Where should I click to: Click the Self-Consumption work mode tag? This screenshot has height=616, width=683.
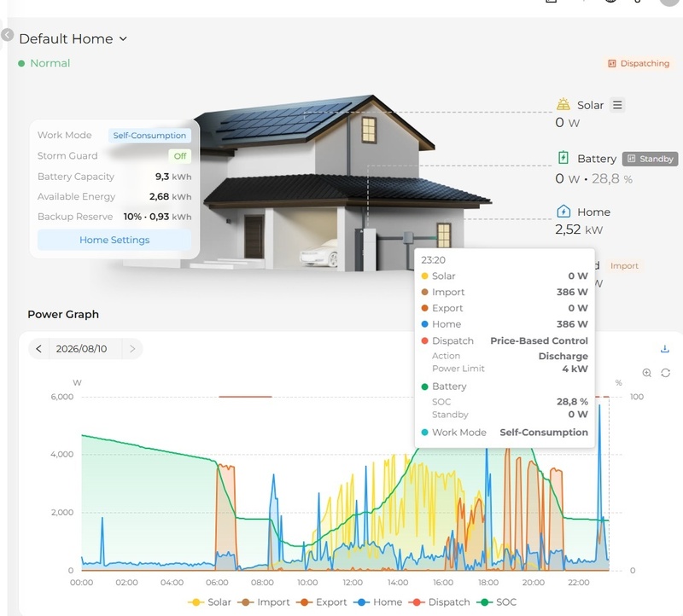tap(149, 136)
